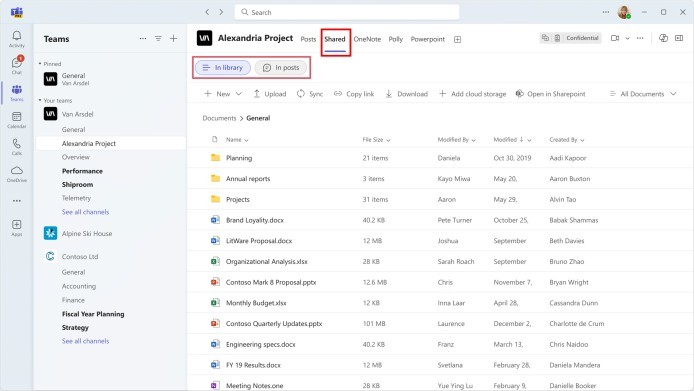
Task: Open Fiscal Year Planning channel
Action: click(93, 314)
